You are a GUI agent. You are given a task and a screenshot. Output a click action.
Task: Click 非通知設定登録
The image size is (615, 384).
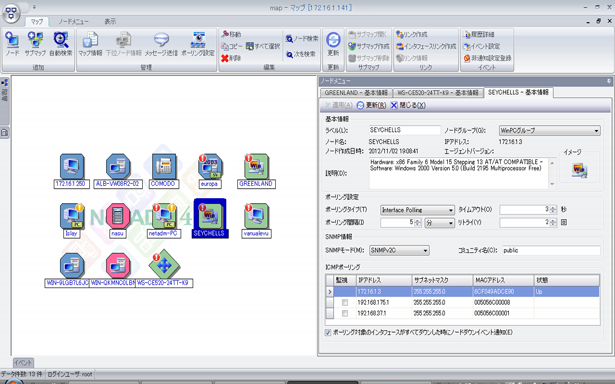[487, 58]
